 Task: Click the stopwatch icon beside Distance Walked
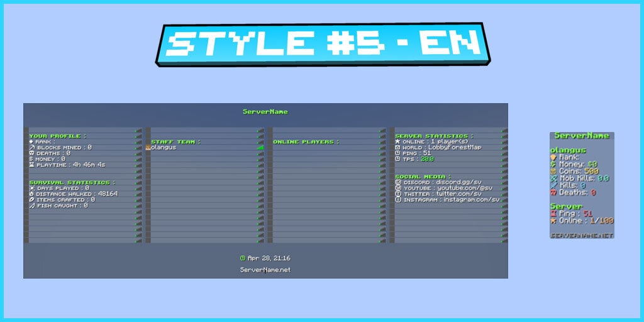click(x=31, y=194)
